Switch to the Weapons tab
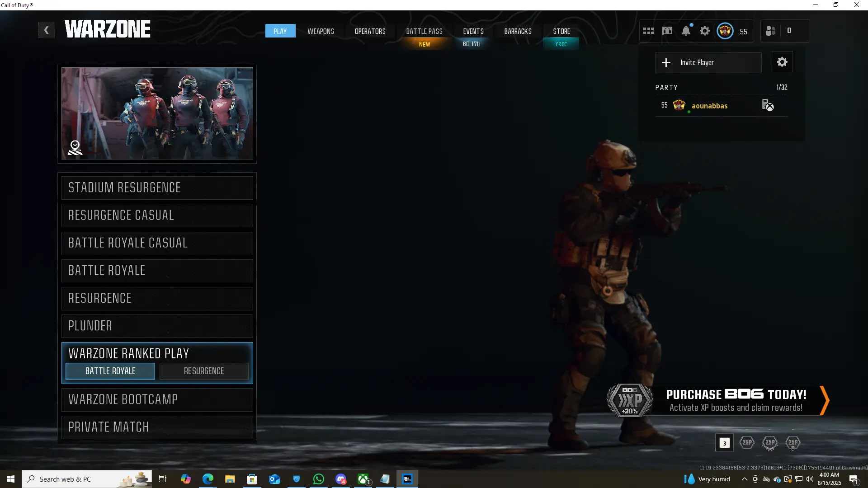This screenshot has width=868, height=488. (321, 31)
